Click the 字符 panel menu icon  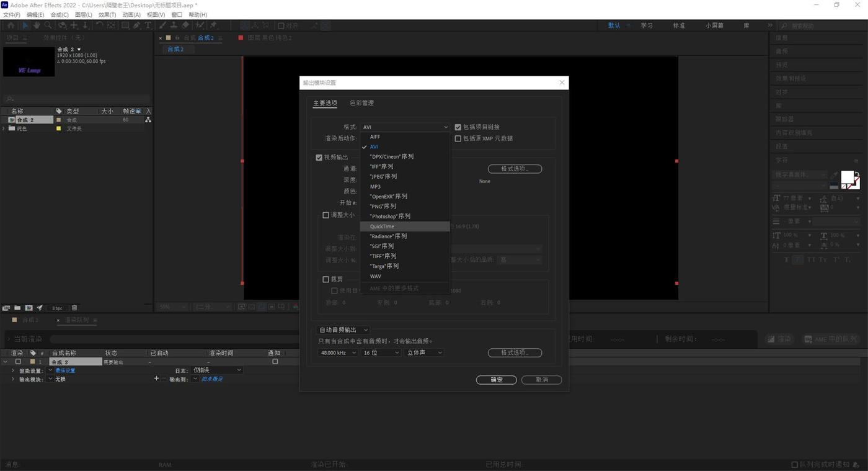(856, 160)
